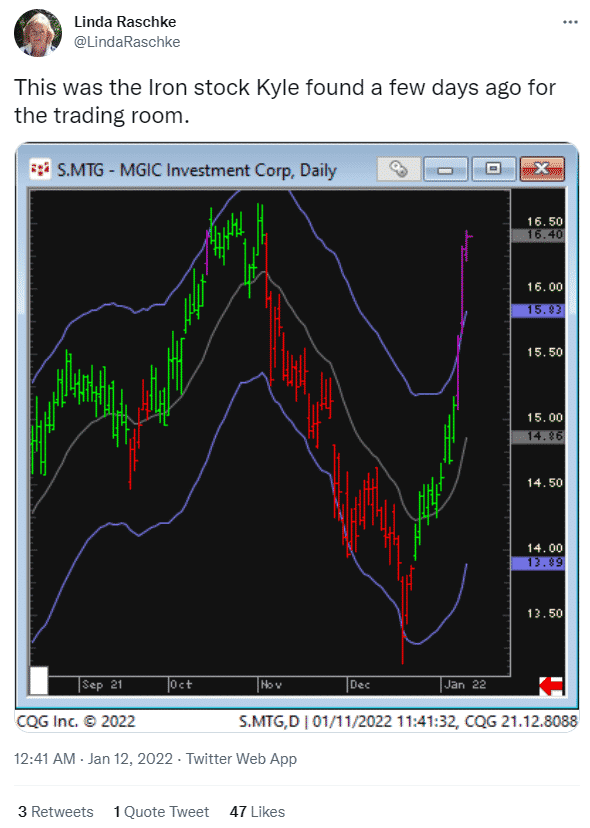
Task: Click the Nov time axis marker
Action: tap(271, 684)
